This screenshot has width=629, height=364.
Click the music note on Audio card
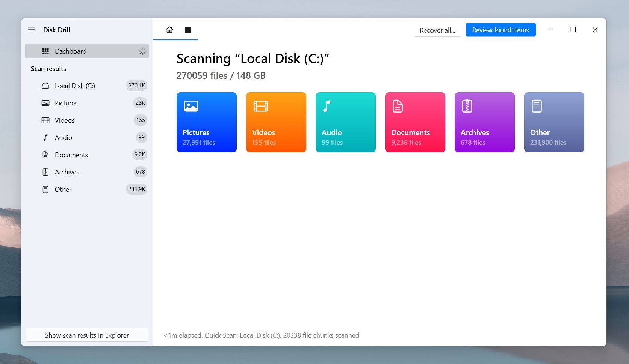pos(327,106)
